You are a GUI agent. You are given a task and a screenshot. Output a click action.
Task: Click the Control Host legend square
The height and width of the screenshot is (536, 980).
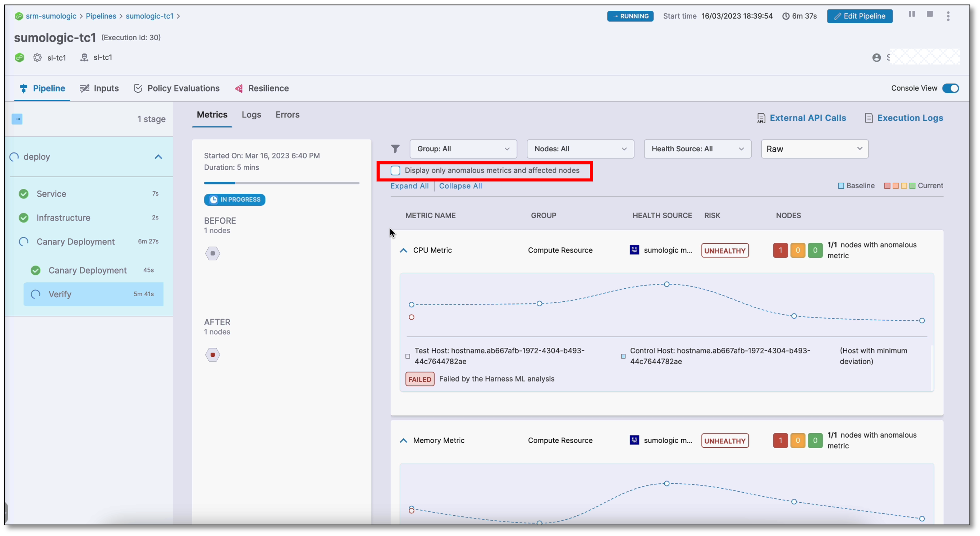pos(623,356)
